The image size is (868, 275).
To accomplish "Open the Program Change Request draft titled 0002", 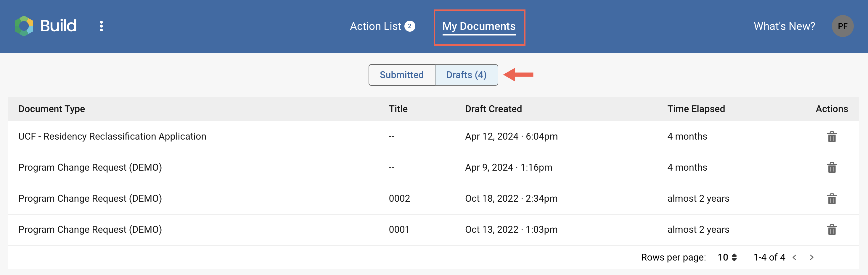I will [90, 199].
